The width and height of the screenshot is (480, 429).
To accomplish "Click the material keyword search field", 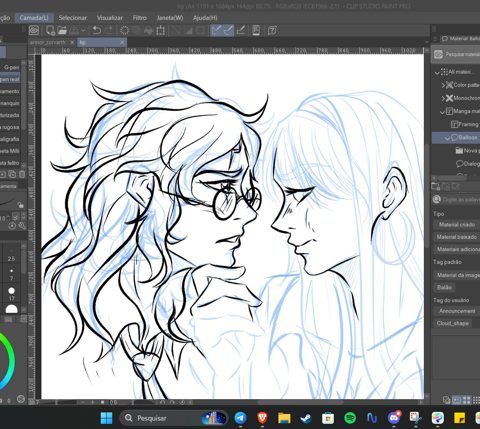I will point(456,199).
